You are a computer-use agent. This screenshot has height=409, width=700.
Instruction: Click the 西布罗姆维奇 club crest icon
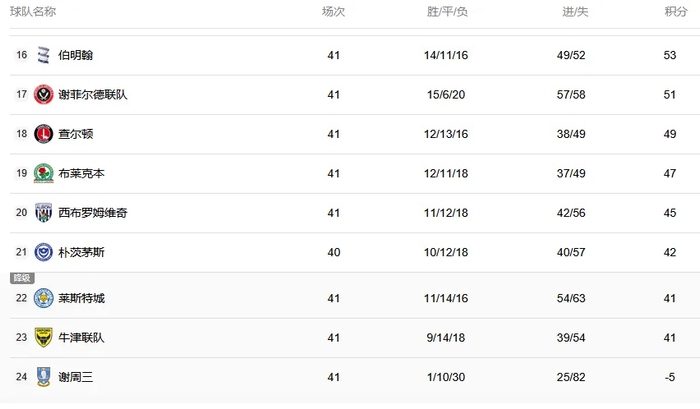click(43, 213)
